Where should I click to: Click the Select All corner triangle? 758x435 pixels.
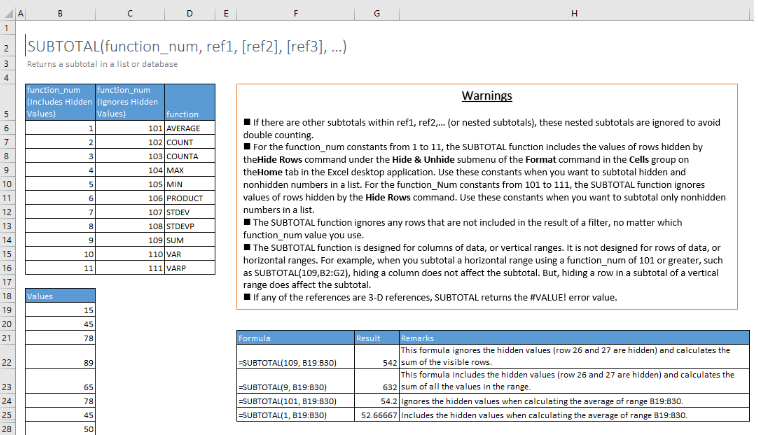tap(11, 14)
